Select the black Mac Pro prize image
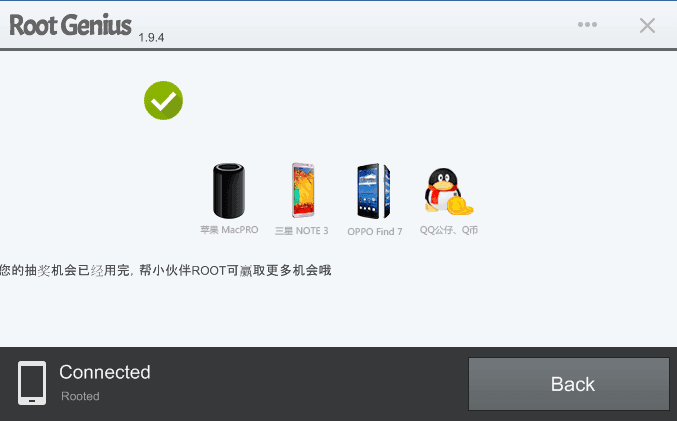677x421 pixels. (x=229, y=190)
